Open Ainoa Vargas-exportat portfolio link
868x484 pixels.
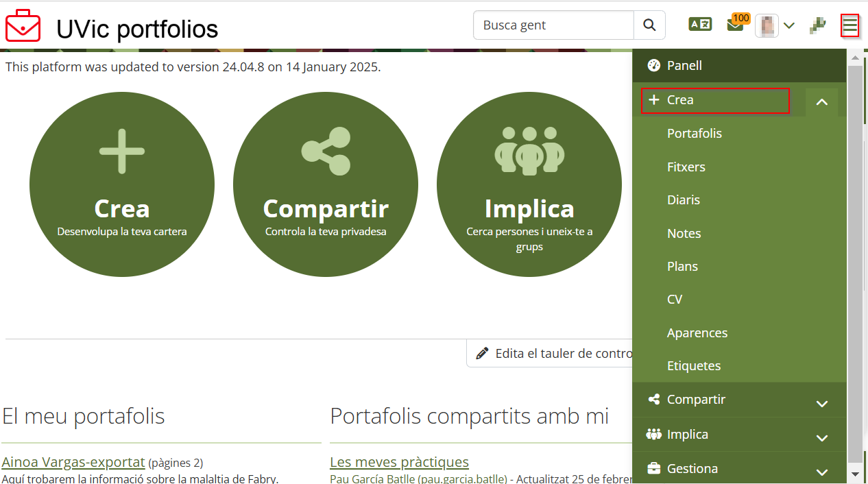pyautogui.click(x=73, y=462)
